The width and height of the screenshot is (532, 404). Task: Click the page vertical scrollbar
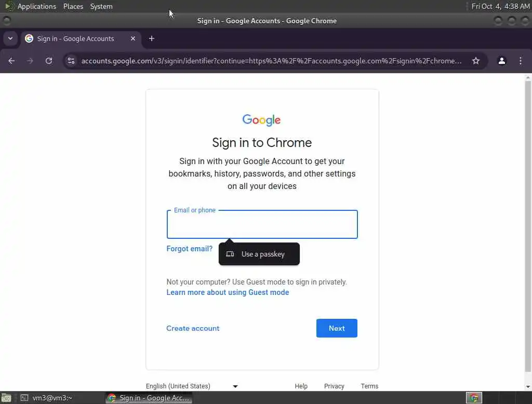[x=528, y=225]
